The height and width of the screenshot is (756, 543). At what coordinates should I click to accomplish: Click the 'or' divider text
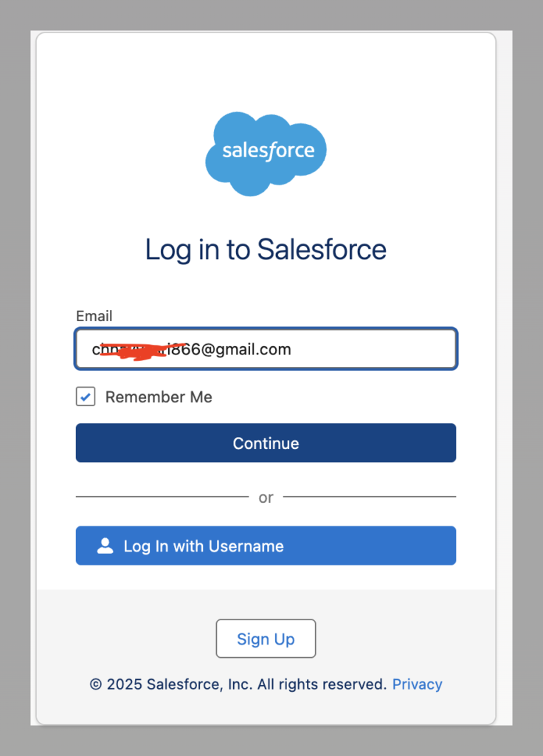[x=266, y=498]
